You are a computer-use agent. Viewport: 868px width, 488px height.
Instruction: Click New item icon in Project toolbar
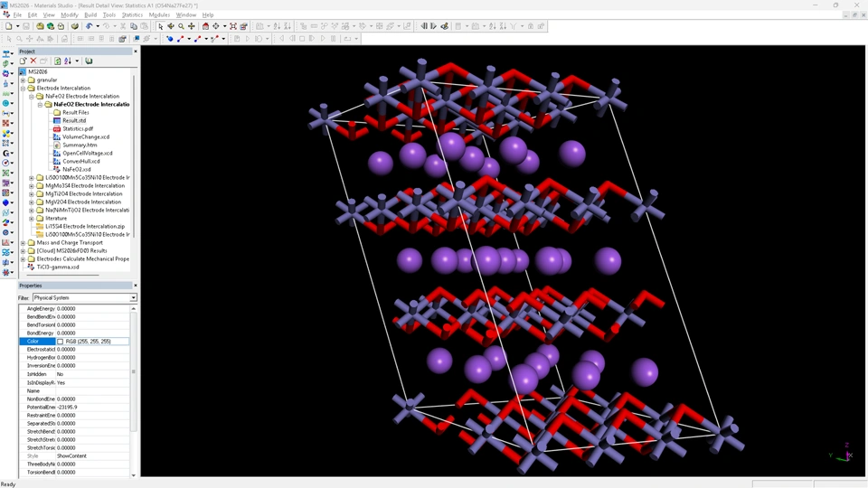pos(23,61)
